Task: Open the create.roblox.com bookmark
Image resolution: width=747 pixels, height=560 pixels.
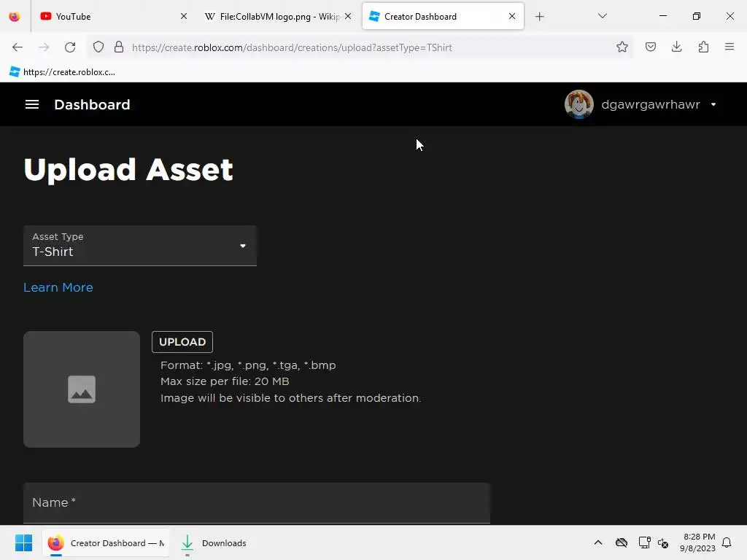Action: point(62,72)
